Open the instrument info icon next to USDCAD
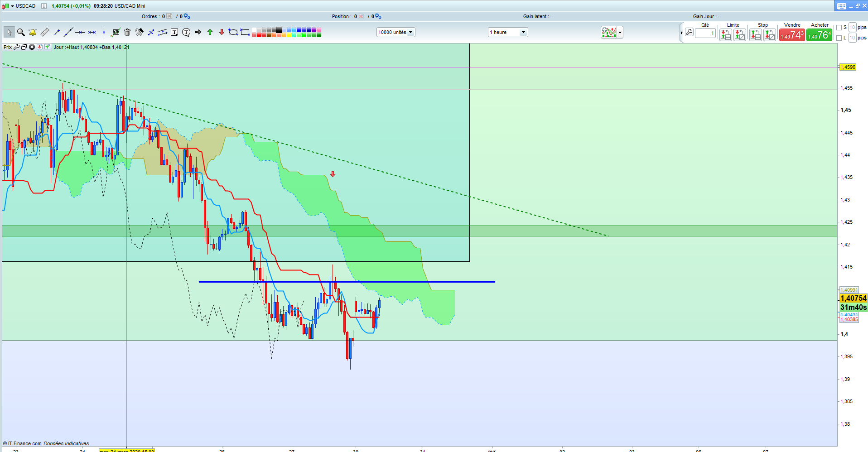868x452 pixels. click(43, 6)
